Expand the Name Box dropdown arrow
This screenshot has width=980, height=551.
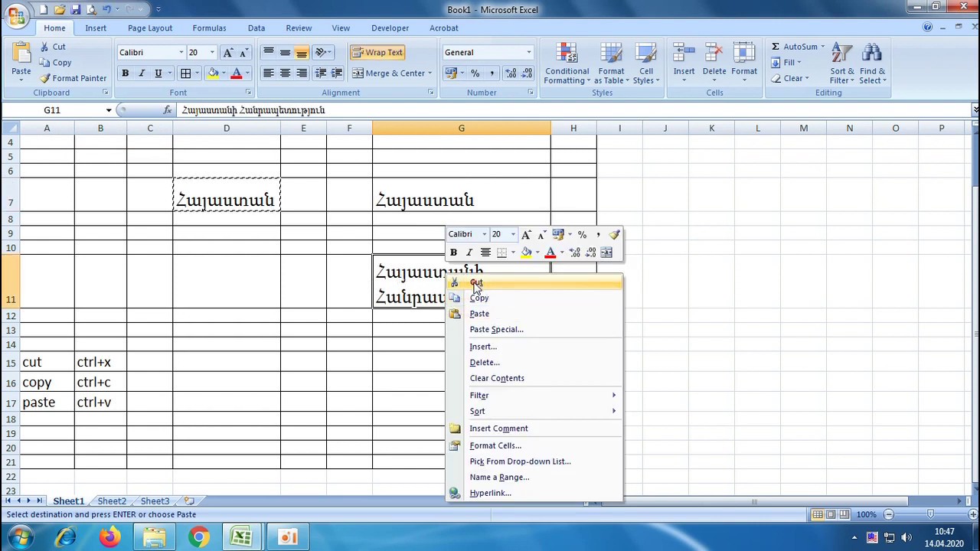(x=109, y=110)
